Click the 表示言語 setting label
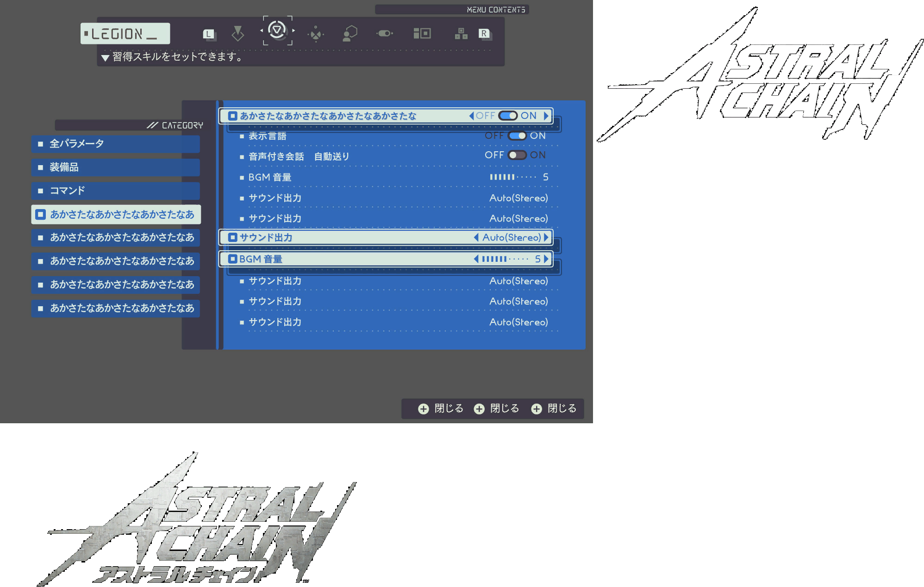 pos(267,136)
